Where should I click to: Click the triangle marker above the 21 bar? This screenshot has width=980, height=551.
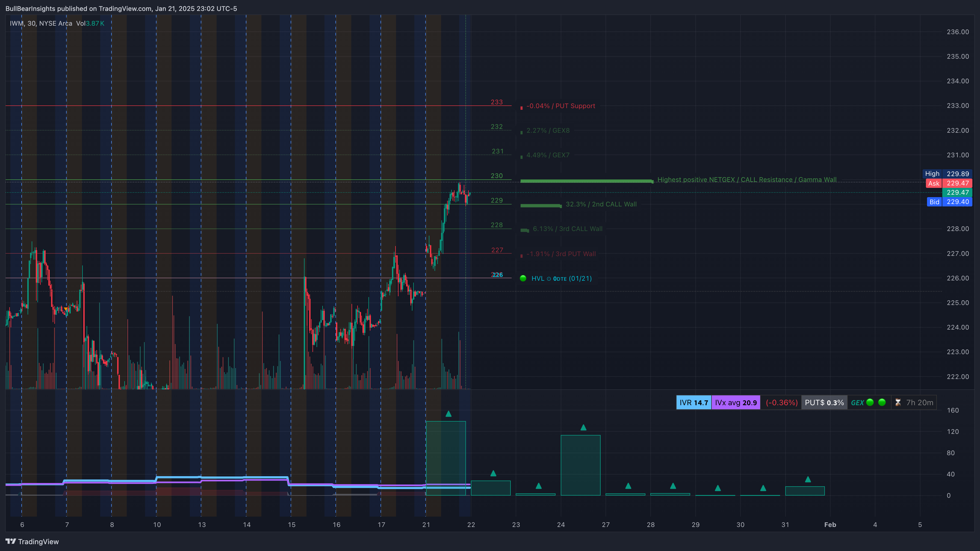coord(448,414)
